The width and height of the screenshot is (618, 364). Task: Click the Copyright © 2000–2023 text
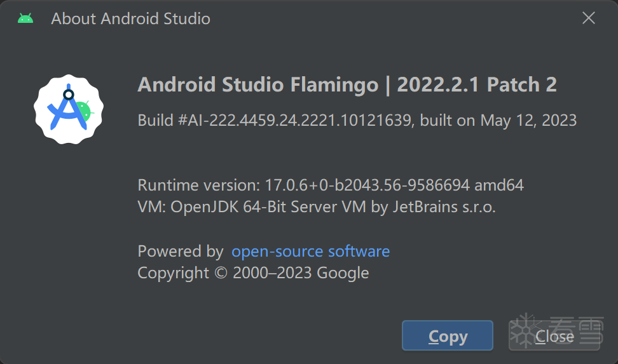[x=253, y=273]
